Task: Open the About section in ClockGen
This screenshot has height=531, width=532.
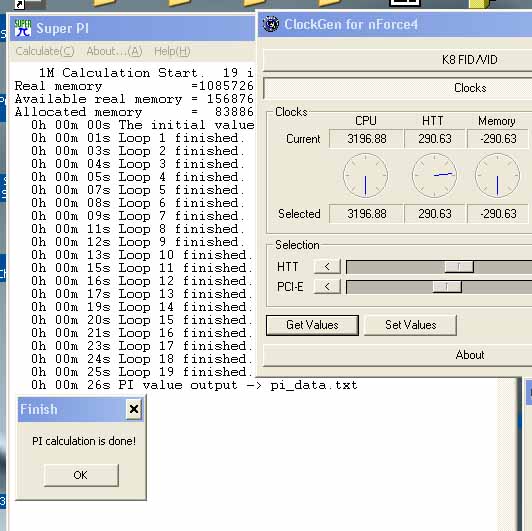Action: click(397, 355)
